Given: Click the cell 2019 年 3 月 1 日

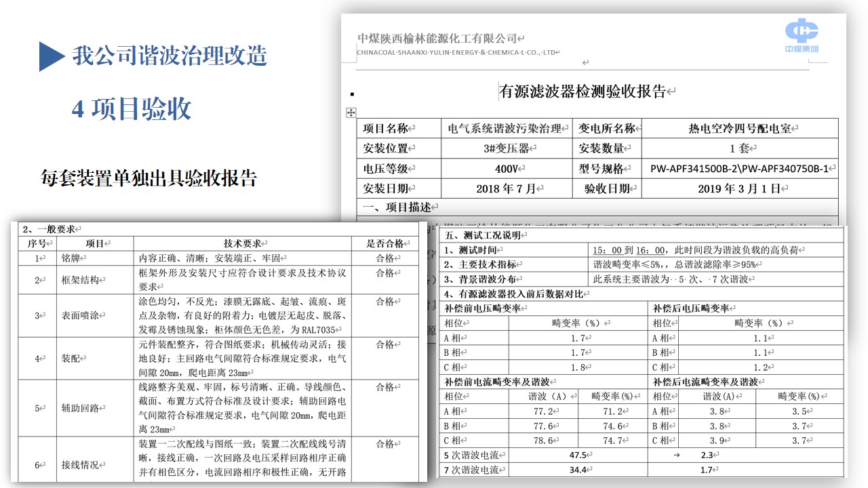Looking at the screenshot, I should [x=739, y=188].
